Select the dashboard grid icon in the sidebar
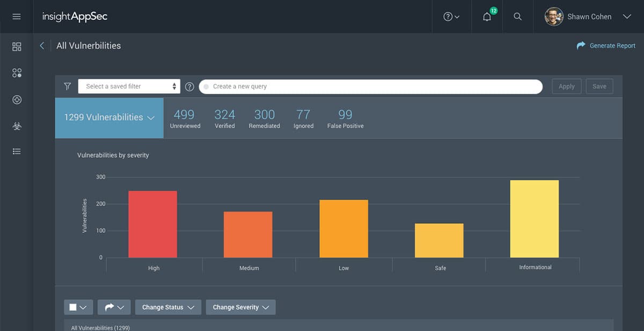Screen dimensions: 644x331 16,47
